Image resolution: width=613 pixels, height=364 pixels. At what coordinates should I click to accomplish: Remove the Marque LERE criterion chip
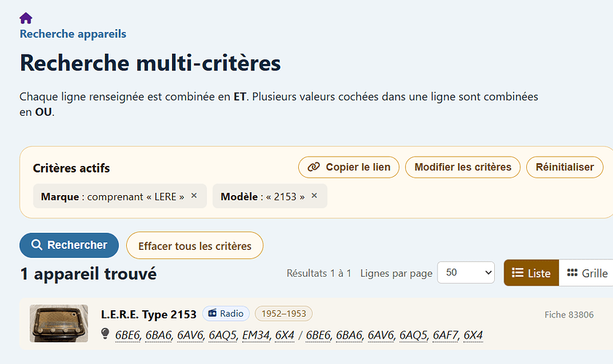pos(194,196)
